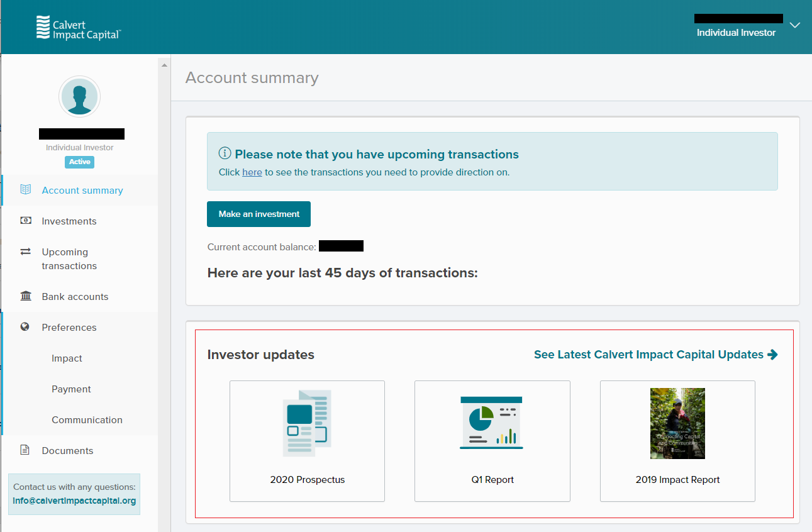
Task: Open Payment preferences
Action: (x=71, y=389)
